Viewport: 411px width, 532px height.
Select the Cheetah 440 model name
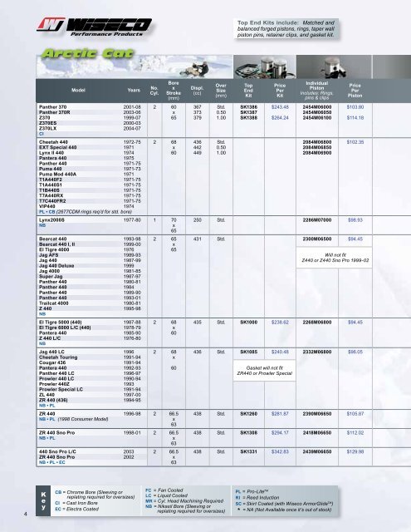[53, 142]
